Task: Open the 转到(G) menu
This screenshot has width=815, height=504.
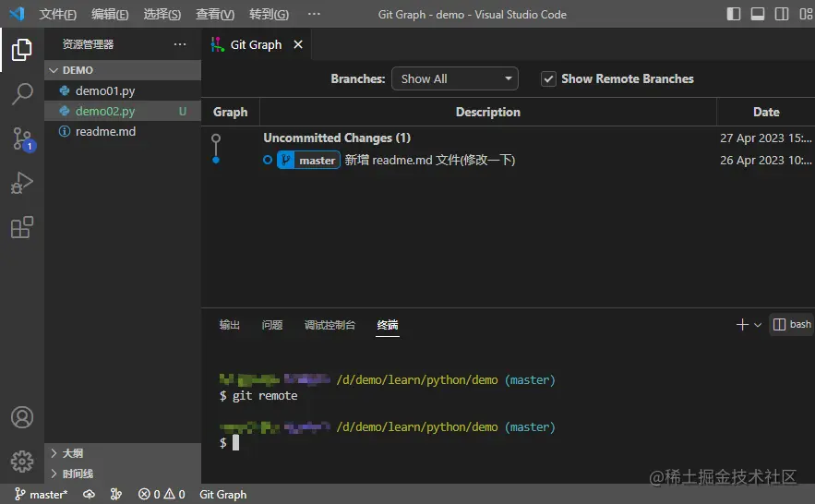Action: (x=269, y=14)
